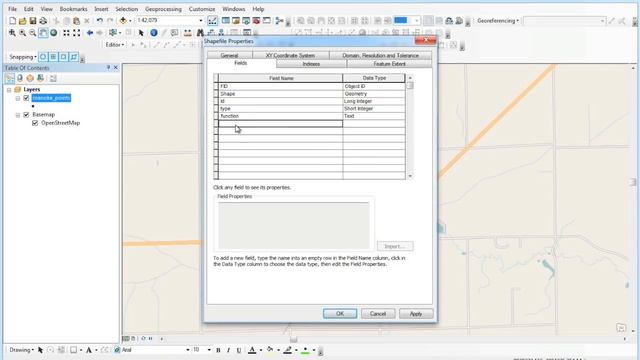Open the Drawing dropdown menu
The image size is (640, 360).
(22, 350)
